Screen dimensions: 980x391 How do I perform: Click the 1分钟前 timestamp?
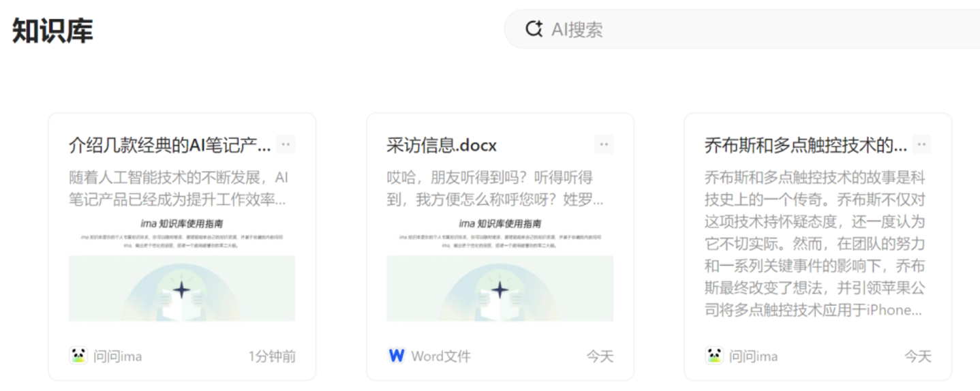click(272, 356)
